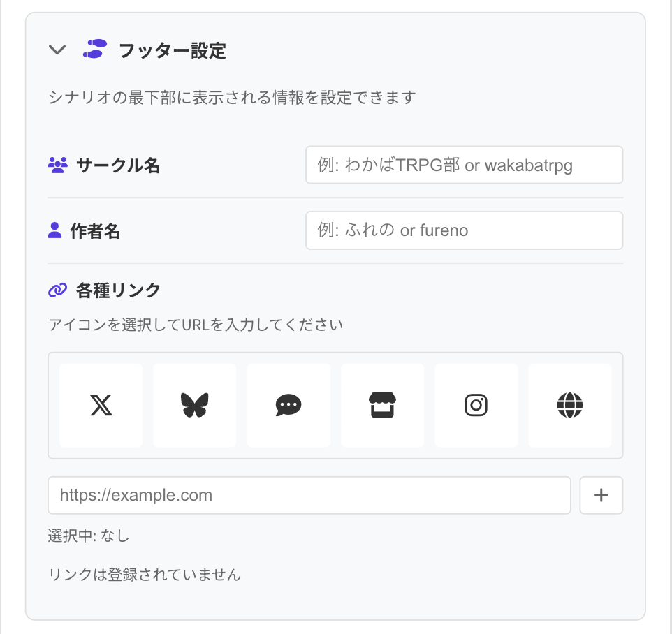Select the X (Twitter) link icon

101,405
